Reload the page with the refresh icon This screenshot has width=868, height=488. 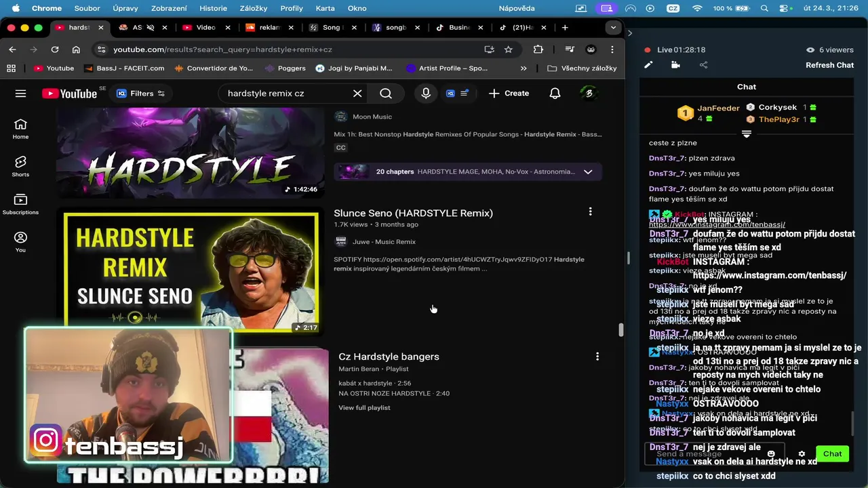[x=55, y=49]
